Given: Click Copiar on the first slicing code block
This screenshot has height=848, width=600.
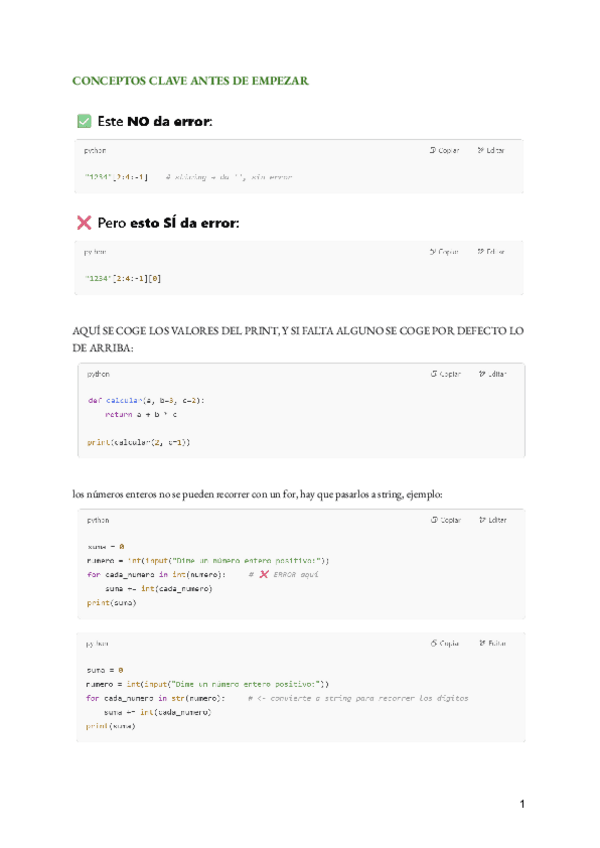Looking at the screenshot, I should click(444, 150).
